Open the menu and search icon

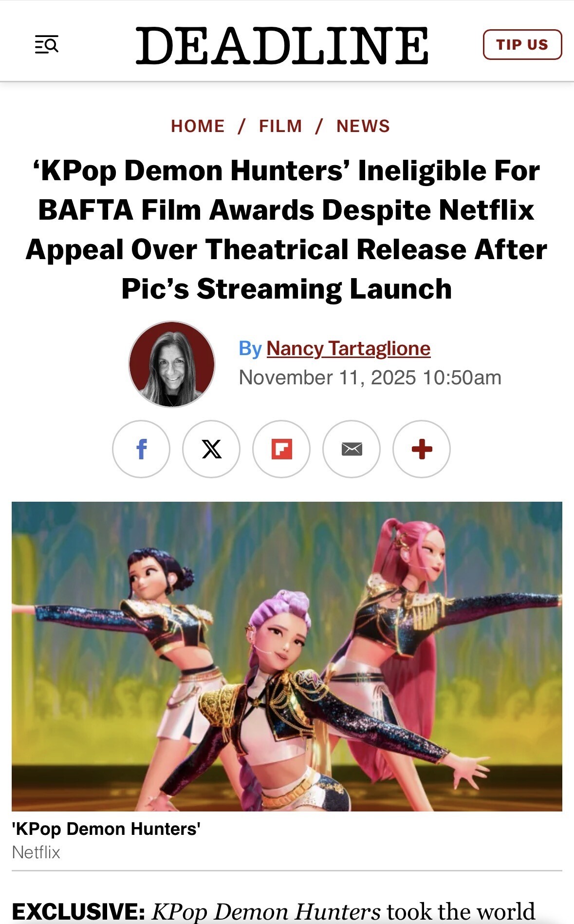coord(47,44)
